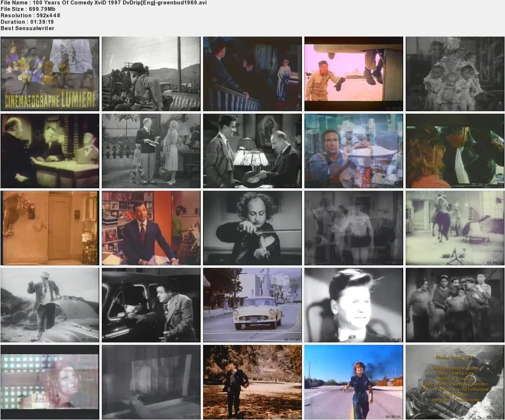This screenshot has width=505, height=420.
Task: Click the File Name text line
Action: pyautogui.click(x=104, y=3)
